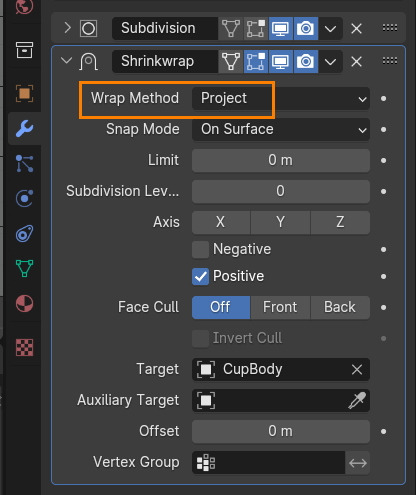Open the Object properties tab
This screenshot has width=416, height=495.
(24, 94)
